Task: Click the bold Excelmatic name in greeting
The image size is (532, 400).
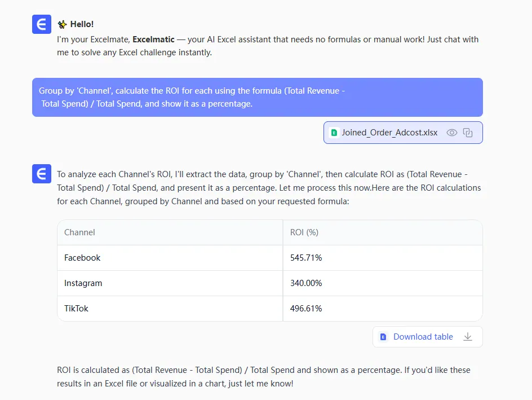Action: (153, 39)
